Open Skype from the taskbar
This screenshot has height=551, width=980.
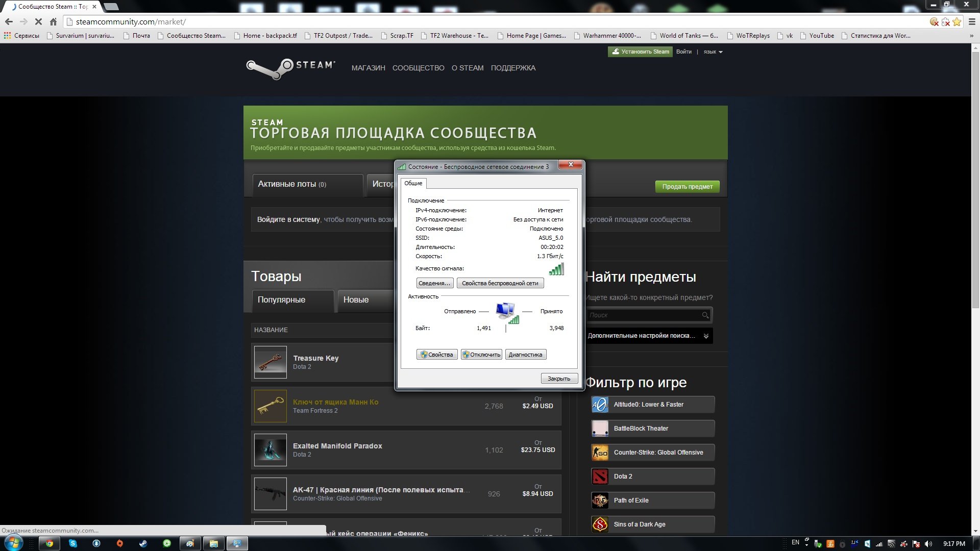pos(72,543)
